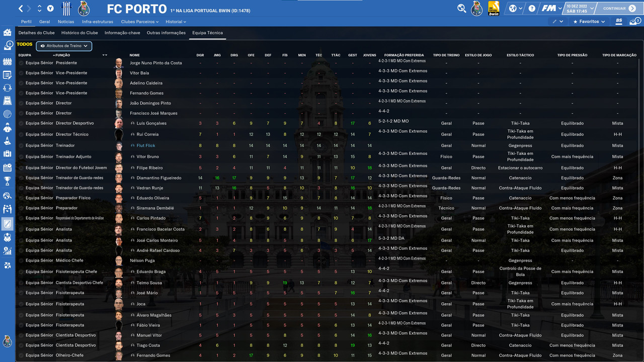644x362 pixels.
Task: Sort by the Função column header
Action: point(63,55)
